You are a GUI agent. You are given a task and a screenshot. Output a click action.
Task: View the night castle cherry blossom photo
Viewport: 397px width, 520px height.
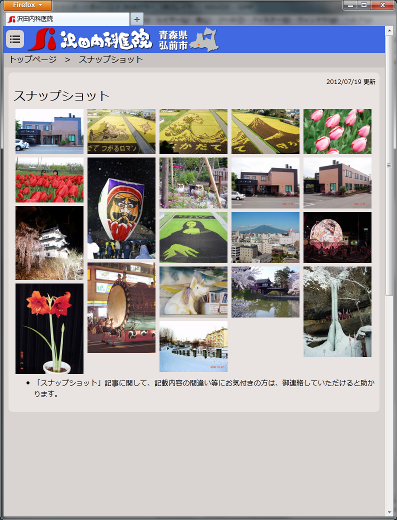click(x=49, y=243)
